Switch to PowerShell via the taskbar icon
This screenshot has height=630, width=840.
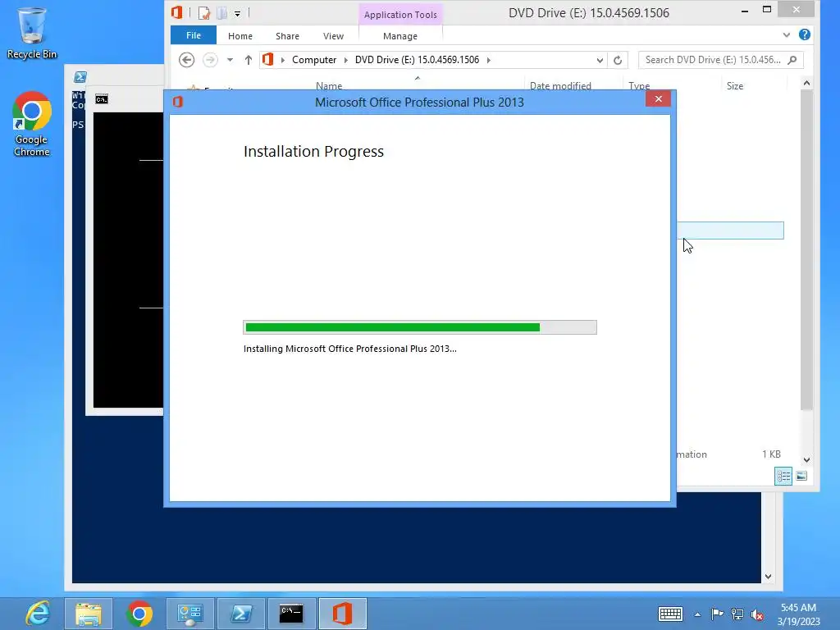[x=240, y=614]
